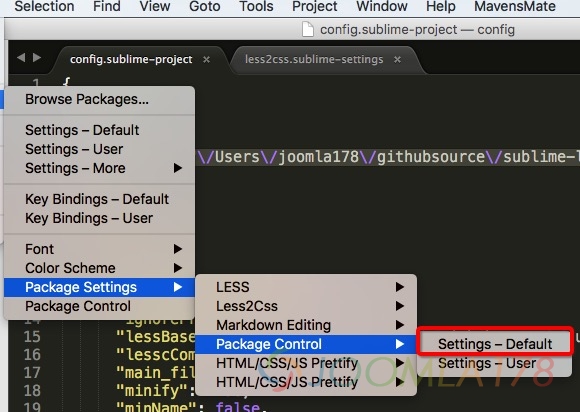580x412 pixels.
Task: Open the Find menu
Action: pyautogui.click(x=107, y=6)
